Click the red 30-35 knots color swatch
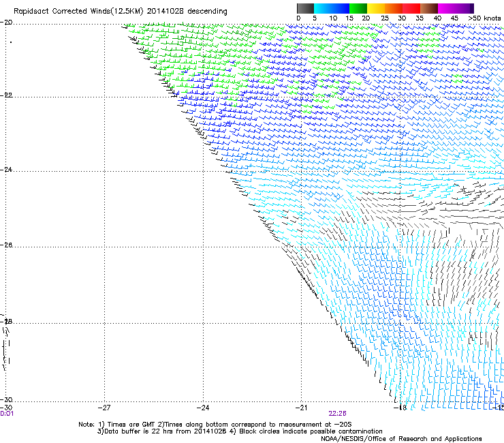 tap(411, 8)
